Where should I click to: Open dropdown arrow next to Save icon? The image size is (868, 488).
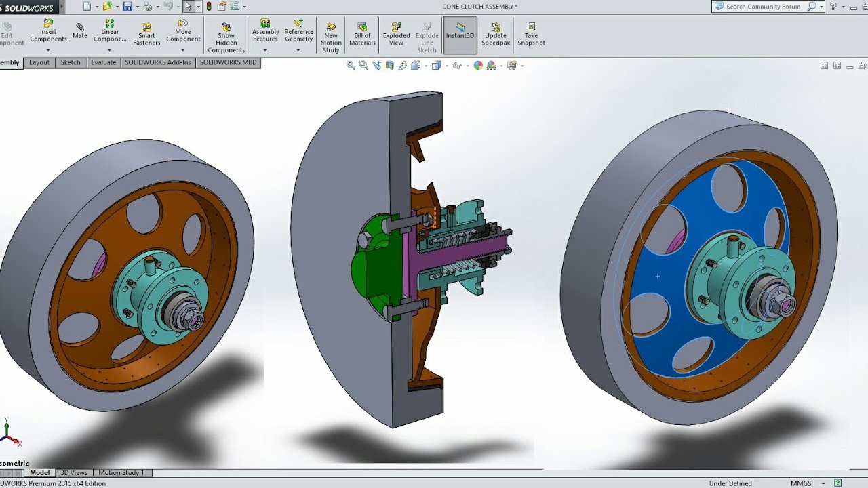[138, 7]
